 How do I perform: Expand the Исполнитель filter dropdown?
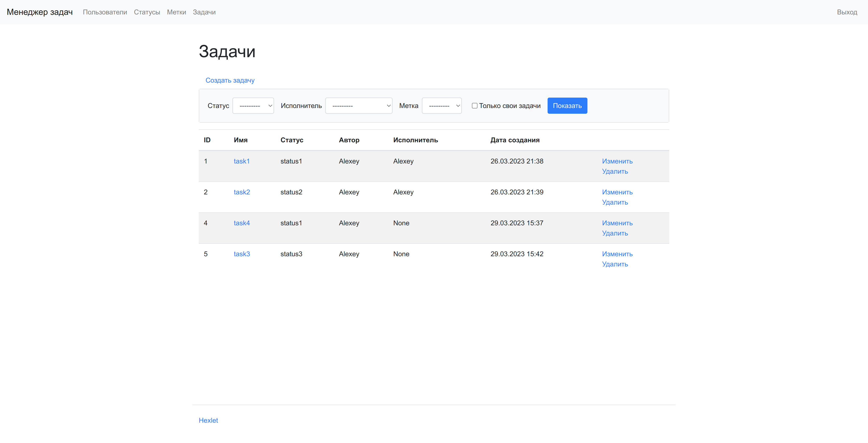[359, 106]
